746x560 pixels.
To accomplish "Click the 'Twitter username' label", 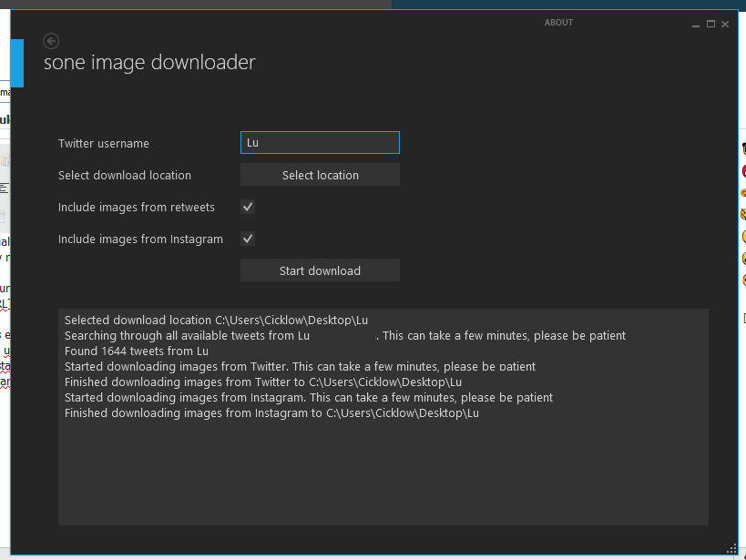I will pyautogui.click(x=104, y=144).
